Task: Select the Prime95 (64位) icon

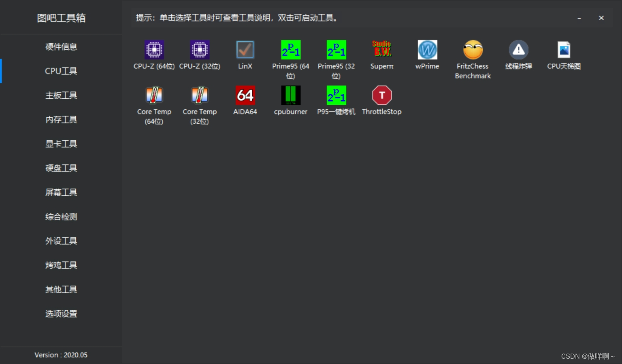Action: point(291,50)
